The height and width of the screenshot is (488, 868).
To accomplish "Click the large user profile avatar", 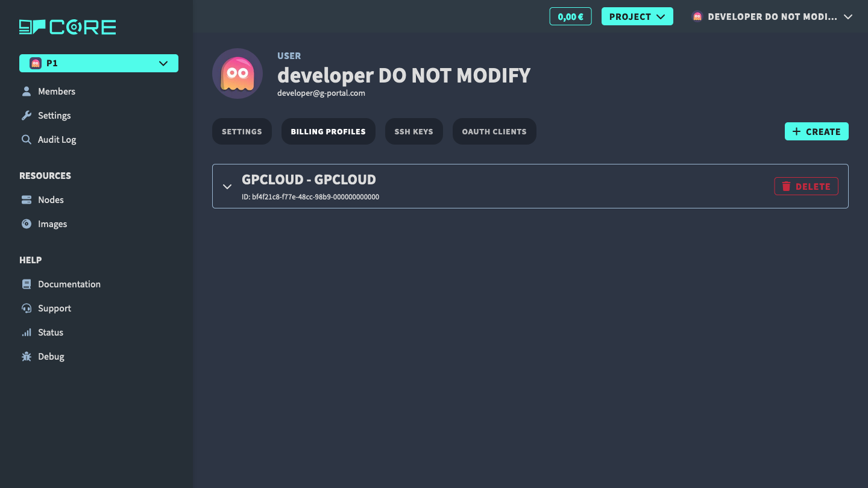I will [x=237, y=74].
